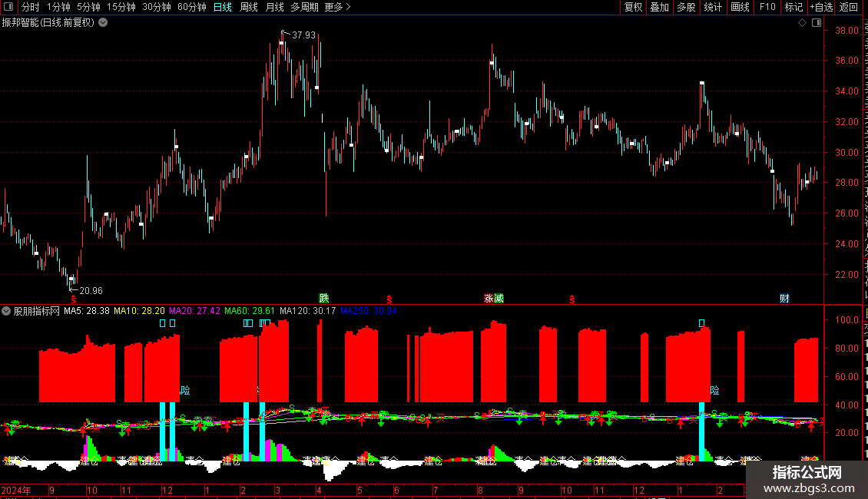Select the 15分钟 period tab
Screen dimensions: 868x499
click(121, 7)
